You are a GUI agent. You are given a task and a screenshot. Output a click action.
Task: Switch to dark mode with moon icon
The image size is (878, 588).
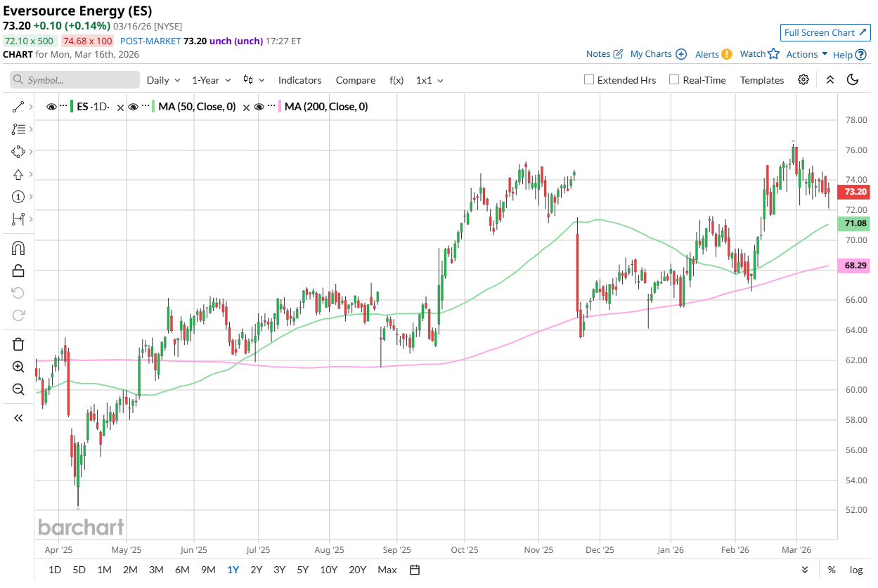(x=853, y=80)
